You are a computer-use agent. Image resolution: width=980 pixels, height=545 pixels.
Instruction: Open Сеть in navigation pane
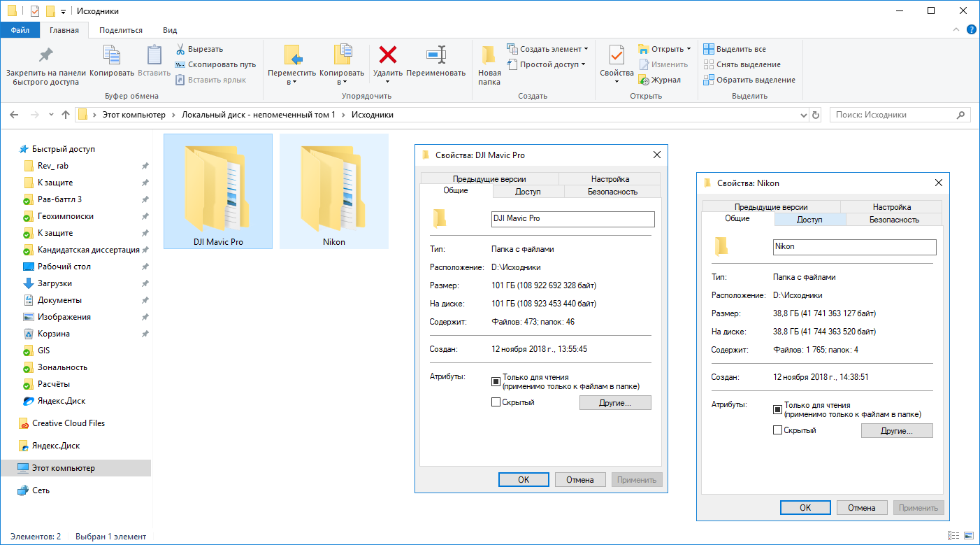[x=41, y=490]
